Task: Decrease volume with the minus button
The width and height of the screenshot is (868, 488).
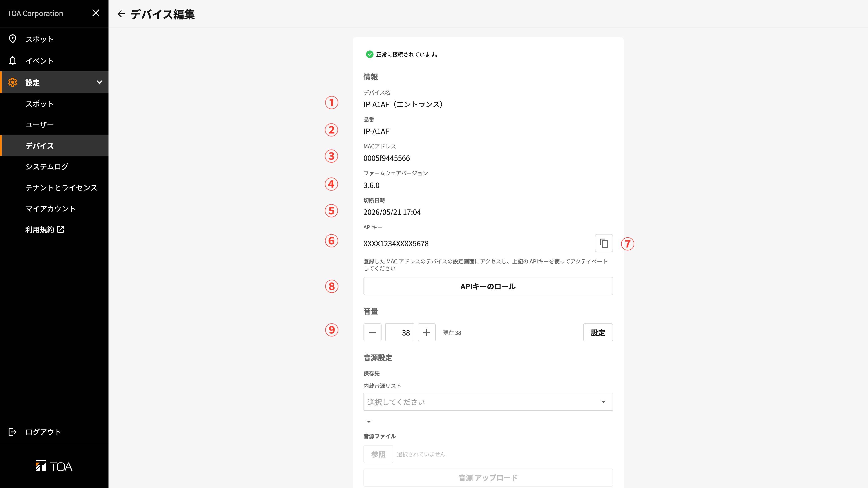Action: [x=372, y=332]
